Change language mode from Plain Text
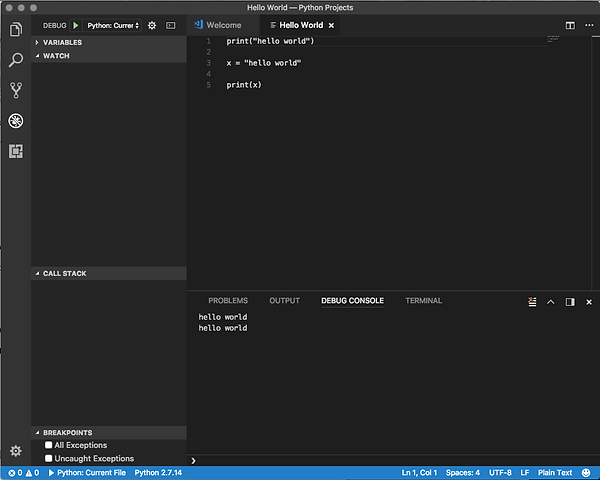Image resolution: width=600 pixels, height=480 pixels. click(x=555, y=473)
